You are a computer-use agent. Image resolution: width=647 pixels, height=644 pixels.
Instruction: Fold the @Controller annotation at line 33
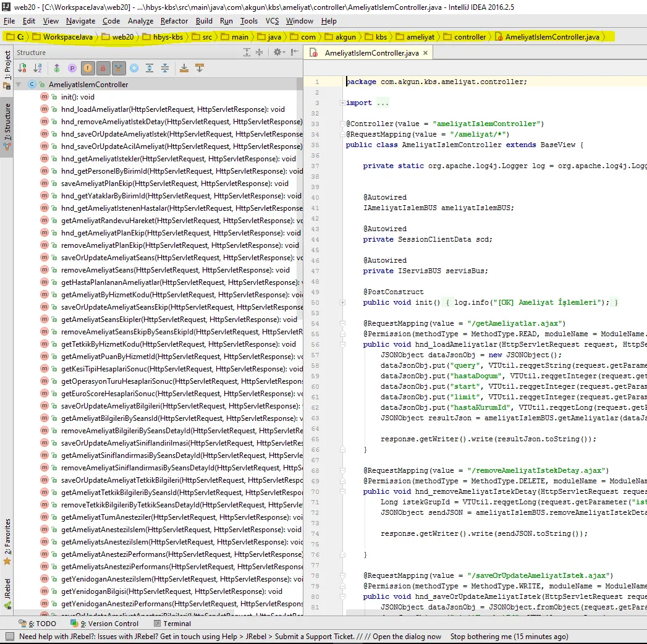click(342, 124)
